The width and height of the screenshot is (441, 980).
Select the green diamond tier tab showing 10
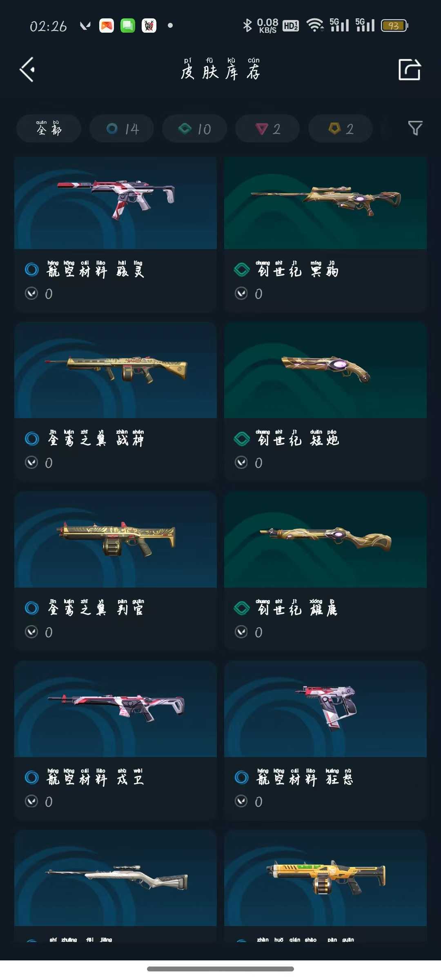click(194, 129)
